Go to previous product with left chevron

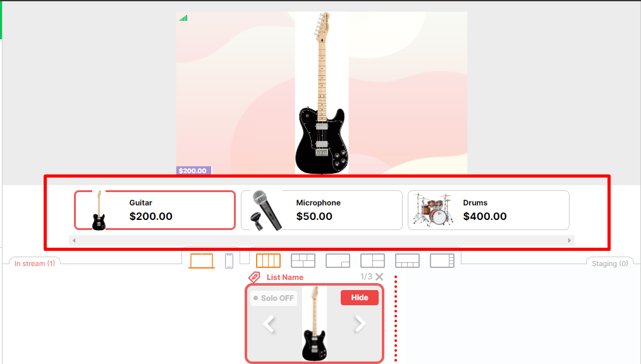pos(269,324)
